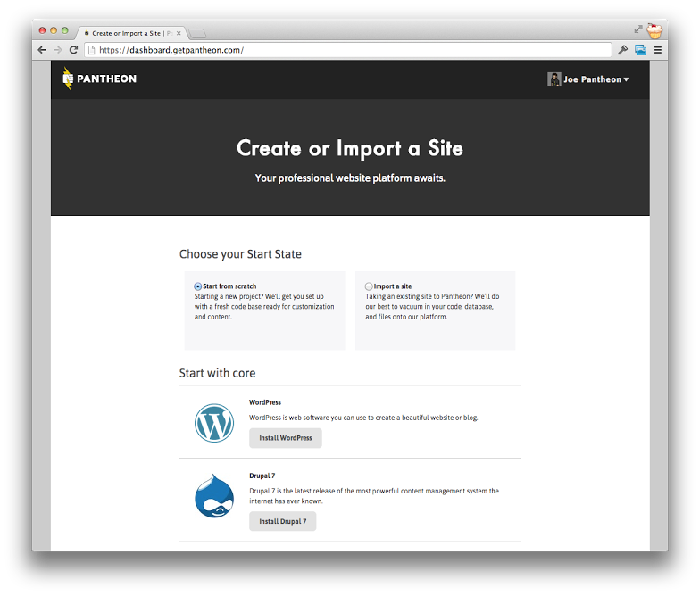Click the fullscreen arrows icon in the title bar
The height and width of the screenshot is (596, 700).
pyautogui.click(x=638, y=29)
